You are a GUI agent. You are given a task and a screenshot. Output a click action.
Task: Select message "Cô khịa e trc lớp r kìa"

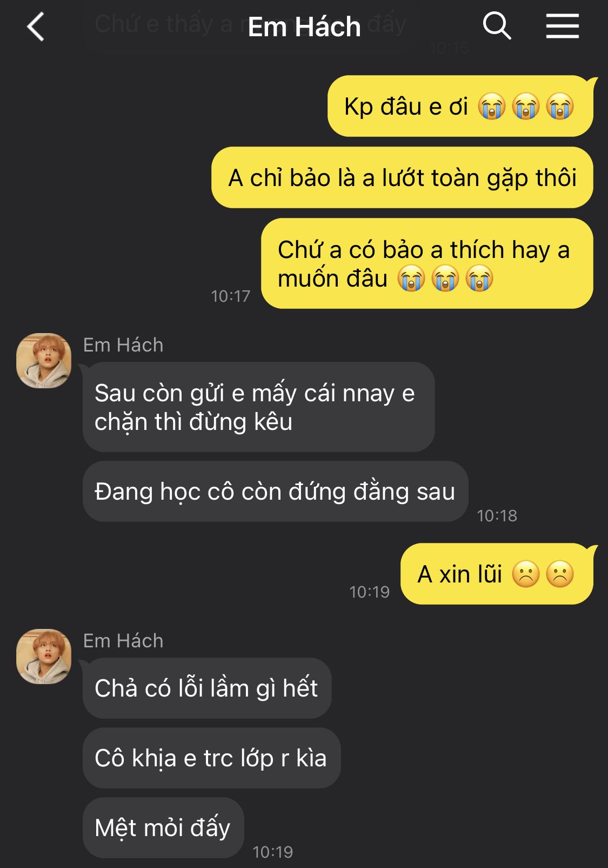(211, 758)
